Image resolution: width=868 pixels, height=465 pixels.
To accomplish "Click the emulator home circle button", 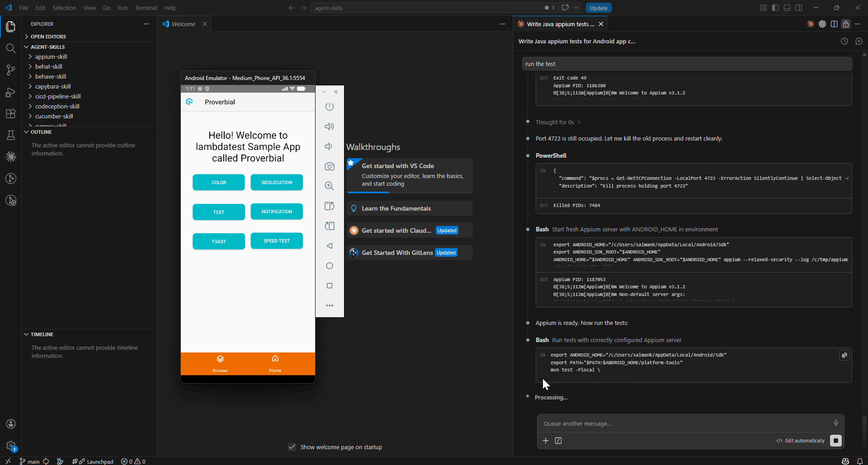I will [x=330, y=266].
